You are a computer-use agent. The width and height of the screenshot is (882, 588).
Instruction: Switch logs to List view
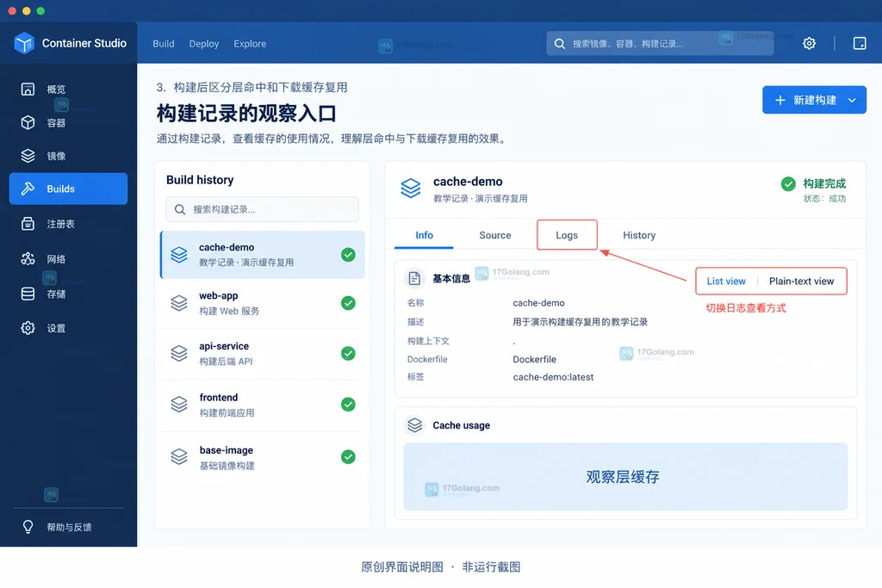tap(725, 281)
